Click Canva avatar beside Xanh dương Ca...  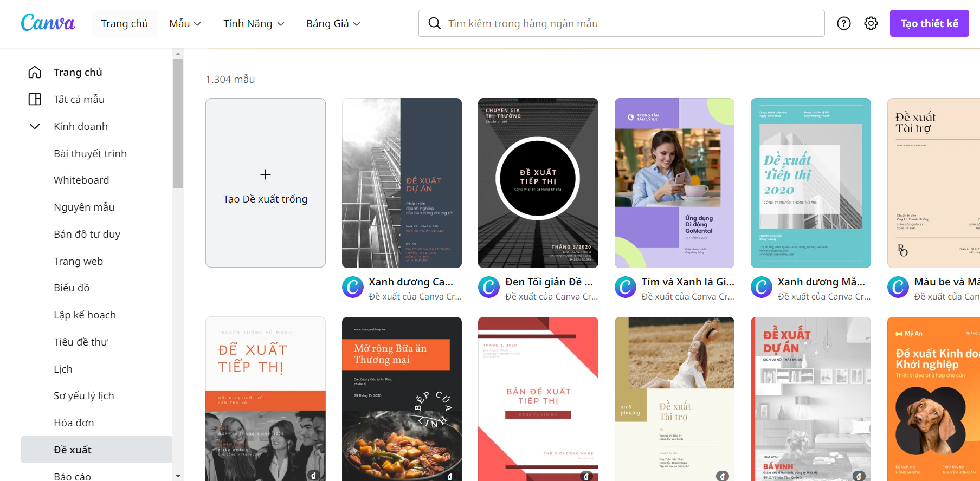point(353,287)
